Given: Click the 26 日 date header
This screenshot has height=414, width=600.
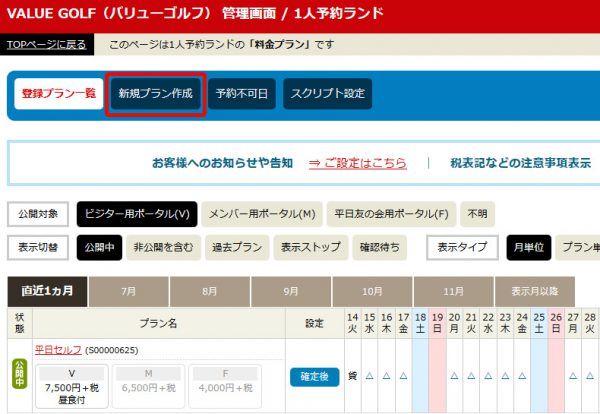Looking at the screenshot, I should click(x=556, y=323).
